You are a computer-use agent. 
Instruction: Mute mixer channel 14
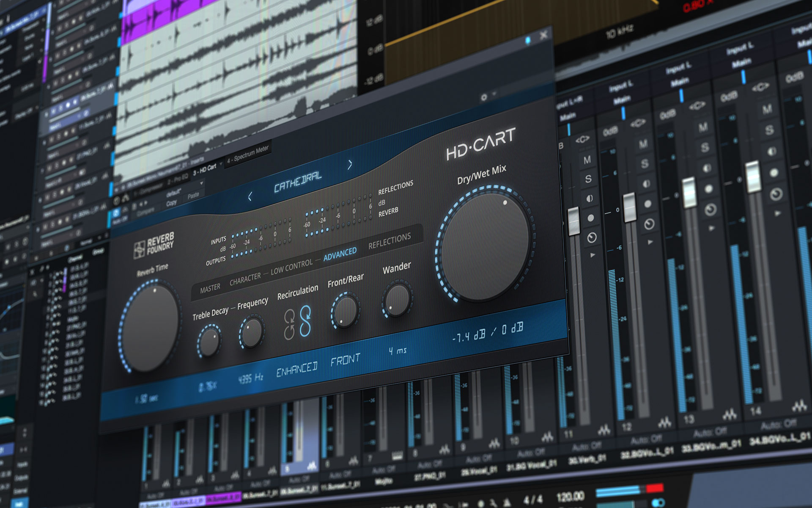(x=767, y=109)
